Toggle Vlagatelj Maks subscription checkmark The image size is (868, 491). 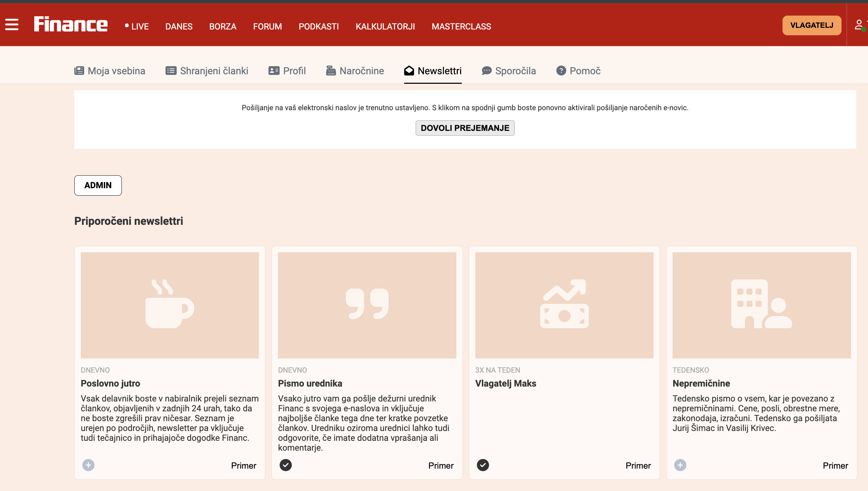point(483,465)
